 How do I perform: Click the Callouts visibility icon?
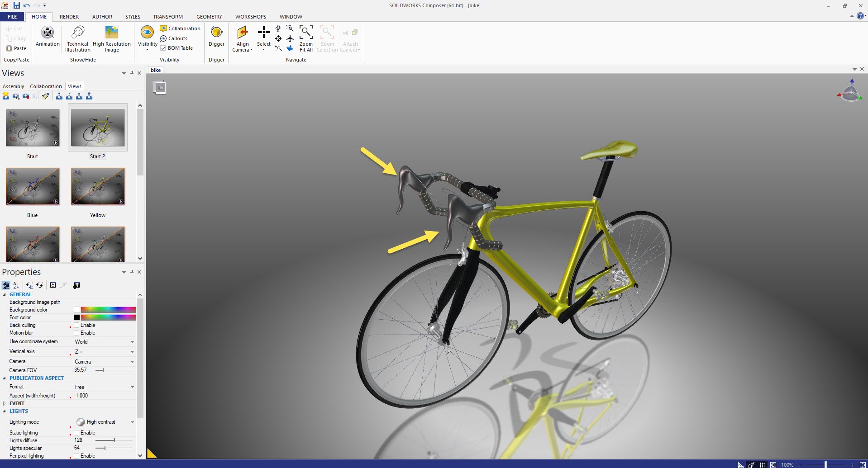pos(163,38)
